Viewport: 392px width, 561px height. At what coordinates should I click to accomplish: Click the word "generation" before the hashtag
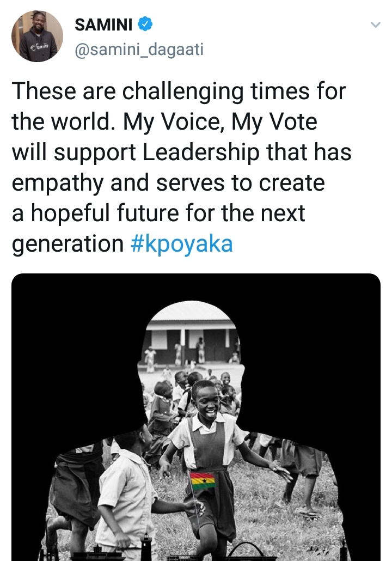(68, 244)
